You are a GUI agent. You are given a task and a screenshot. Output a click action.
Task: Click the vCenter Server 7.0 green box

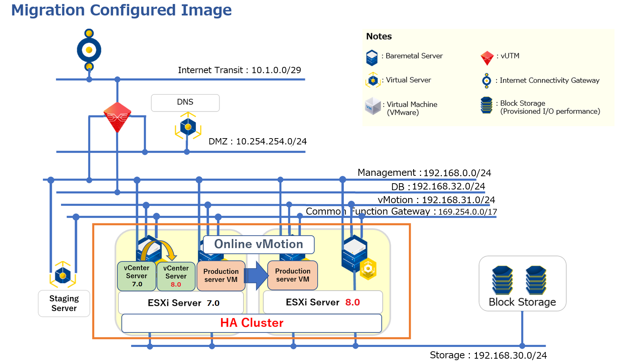coord(136,276)
